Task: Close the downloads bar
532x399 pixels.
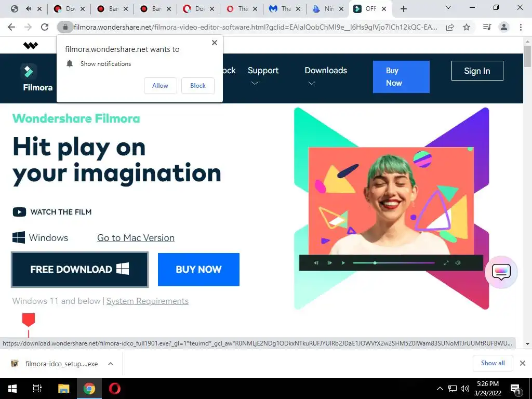Action: tap(523, 363)
